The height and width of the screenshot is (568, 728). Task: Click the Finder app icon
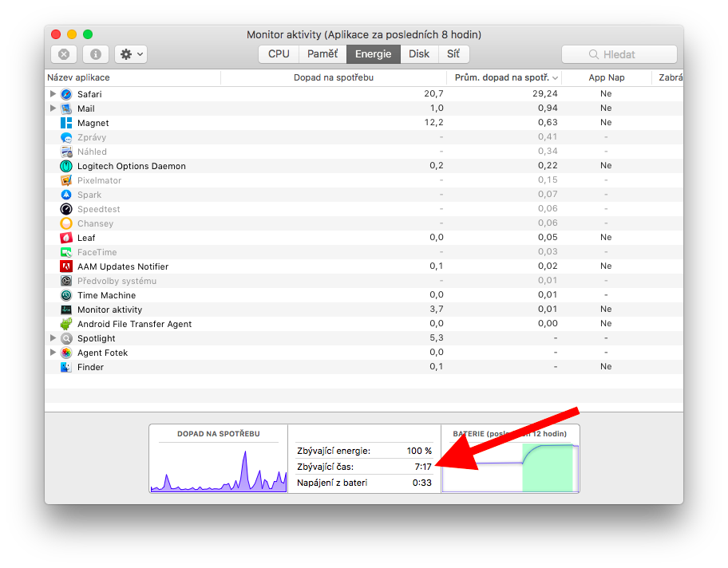66,367
